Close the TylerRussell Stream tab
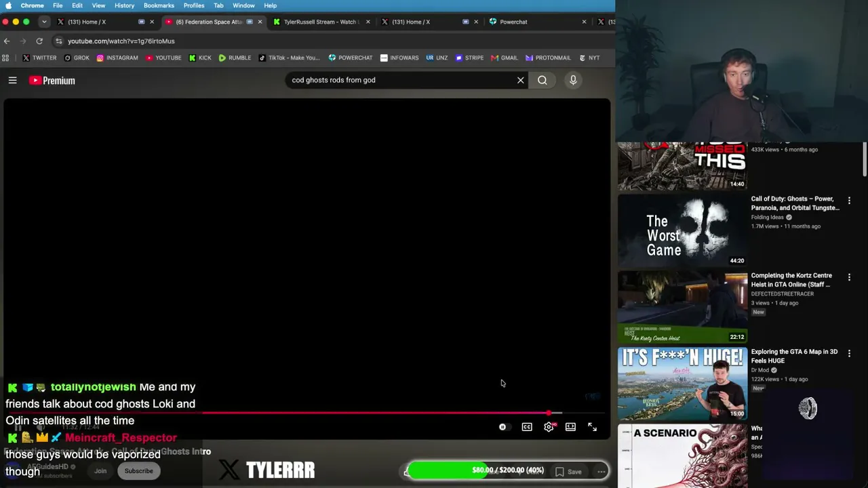868x488 pixels. coord(368,22)
